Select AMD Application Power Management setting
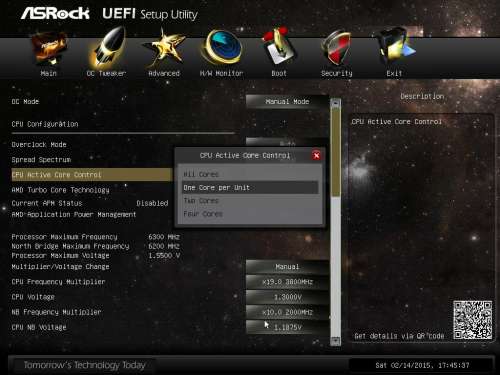Image resolution: width=500 pixels, height=375 pixels. point(74,215)
